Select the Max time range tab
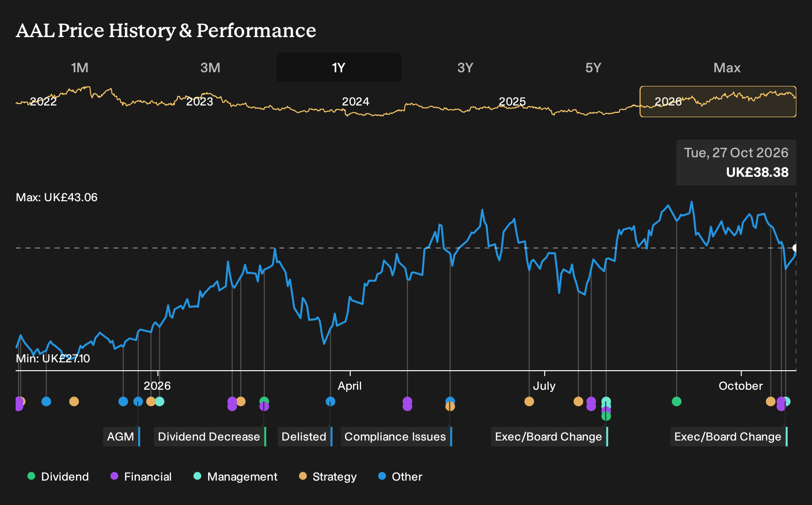 point(727,67)
